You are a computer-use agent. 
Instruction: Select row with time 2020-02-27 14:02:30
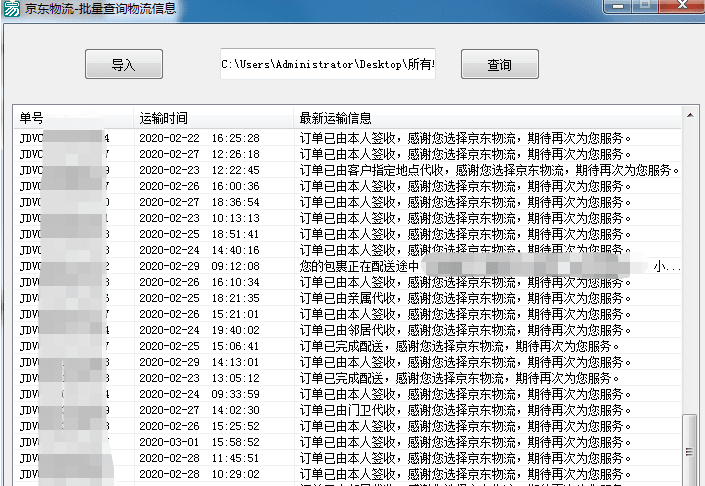click(348, 410)
